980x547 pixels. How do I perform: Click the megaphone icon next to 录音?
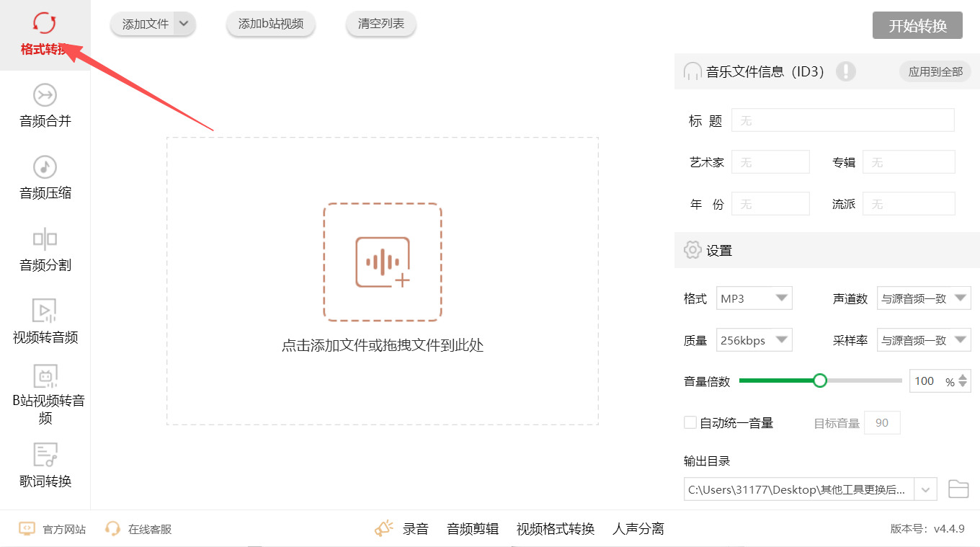click(384, 529)
